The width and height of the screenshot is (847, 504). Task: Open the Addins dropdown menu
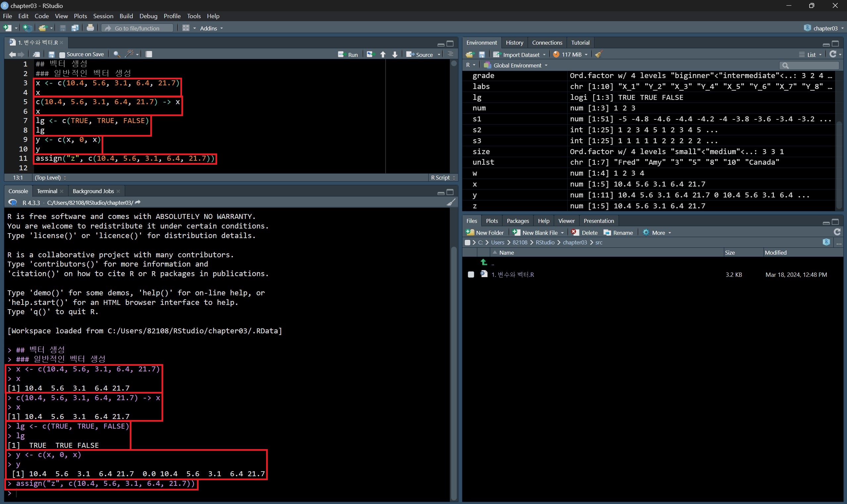point(211,28)
